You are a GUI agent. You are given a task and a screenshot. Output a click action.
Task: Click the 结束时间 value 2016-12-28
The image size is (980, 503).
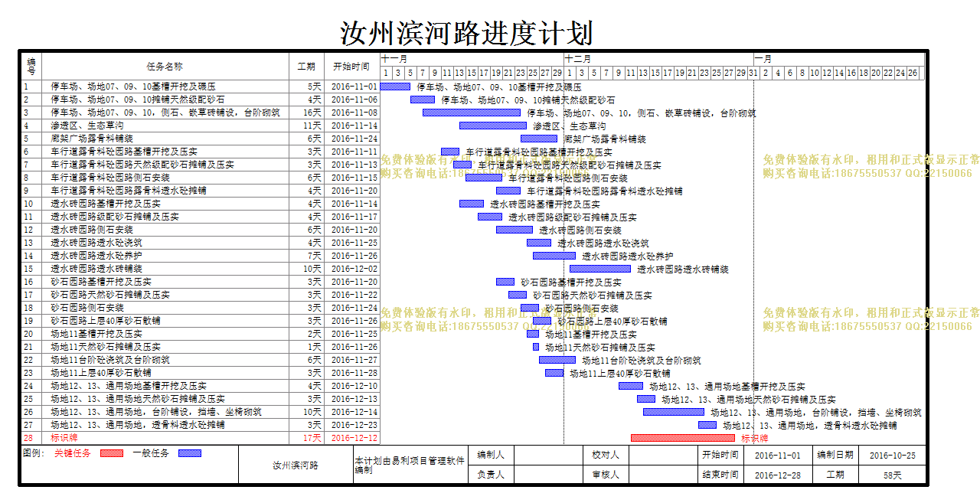[x=777, y=474]
